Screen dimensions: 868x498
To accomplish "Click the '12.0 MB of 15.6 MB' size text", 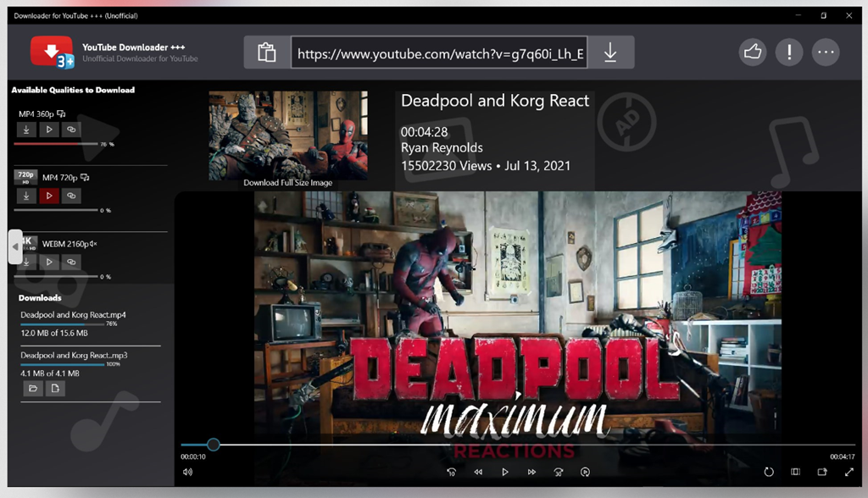I will coord(54,333).
